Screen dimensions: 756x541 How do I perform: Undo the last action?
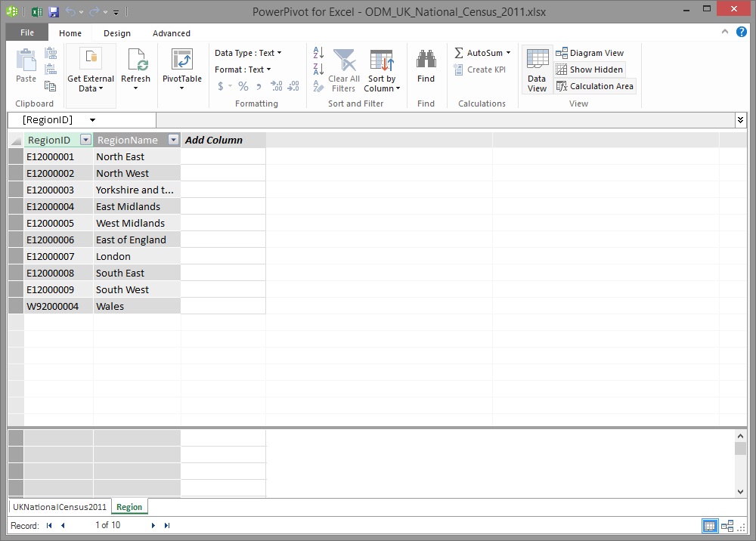(70, 11)
